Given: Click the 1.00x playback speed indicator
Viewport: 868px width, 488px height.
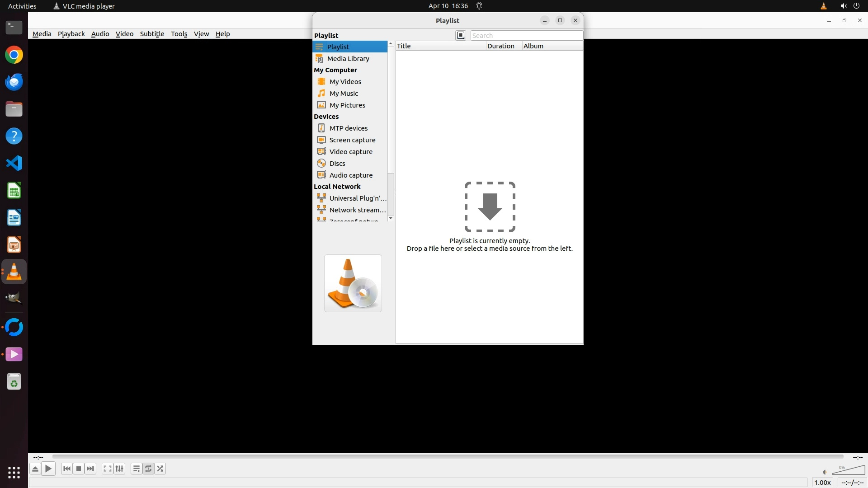Looking at the screenshot, I should [822, 483].
